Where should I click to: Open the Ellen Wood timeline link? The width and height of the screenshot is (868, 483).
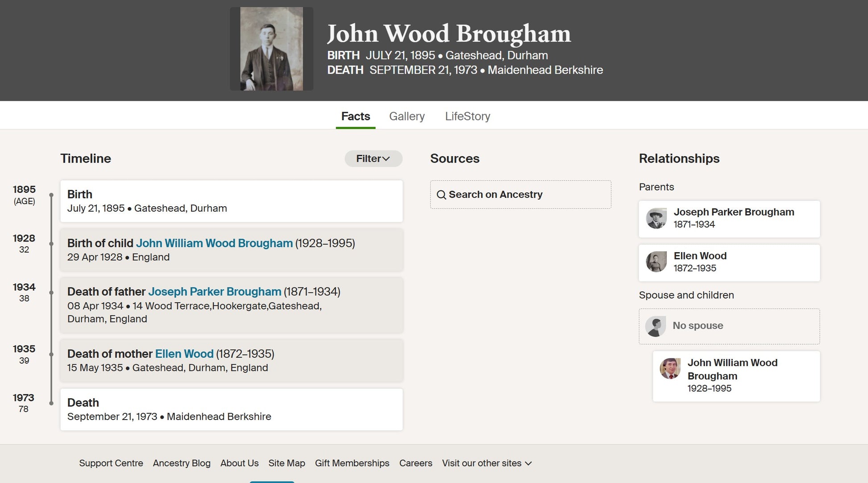point(184,354)
